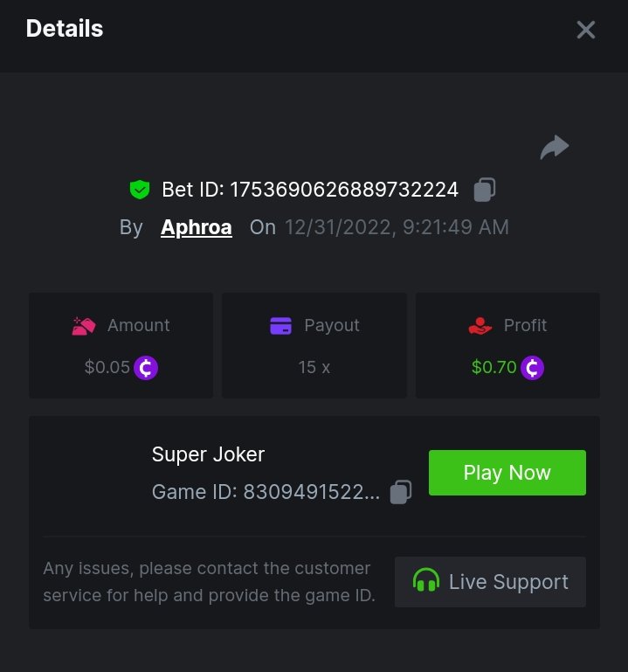Click the Super Joker game title
Viewport: 628px width, 672px height.
pos(208,454)
